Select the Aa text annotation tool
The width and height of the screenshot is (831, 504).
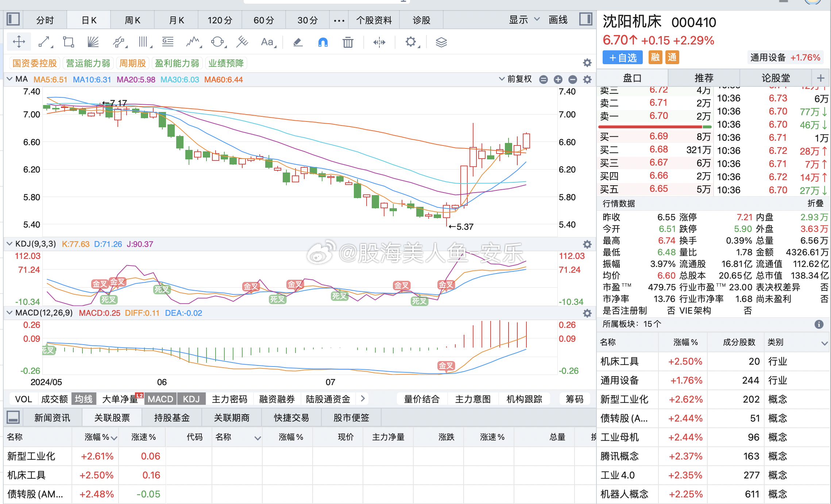(x=268, y=42)
